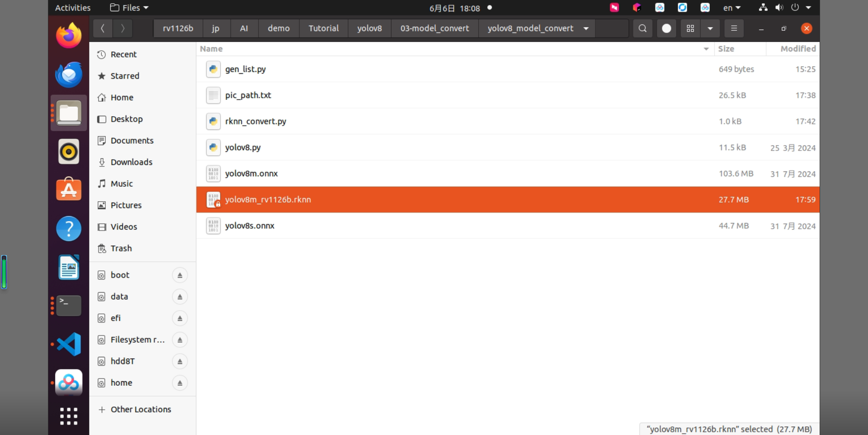
Task: Open the view options dropdown arrow
Action: point(710,28)
